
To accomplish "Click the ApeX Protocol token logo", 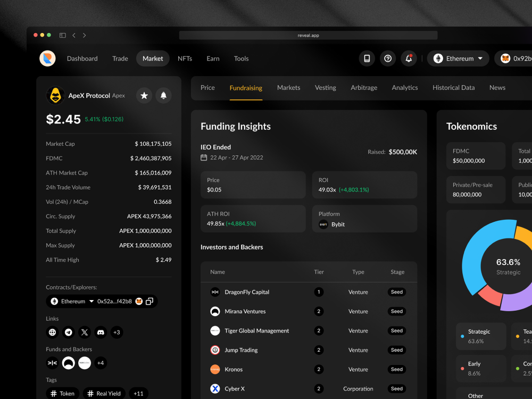I will 55,96.
